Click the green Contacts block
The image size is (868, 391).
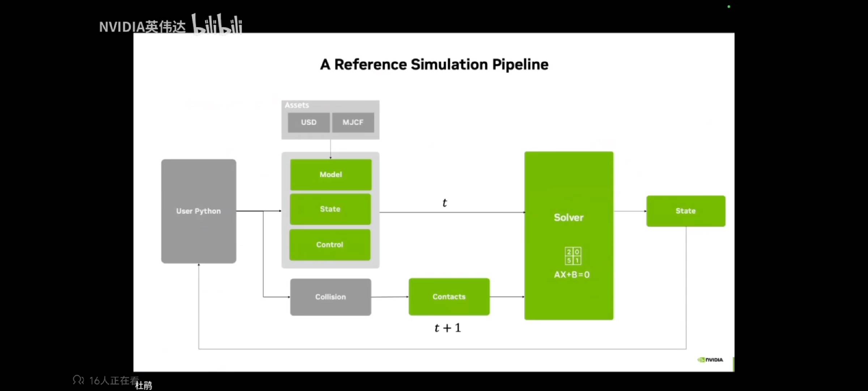pos(449,297)
